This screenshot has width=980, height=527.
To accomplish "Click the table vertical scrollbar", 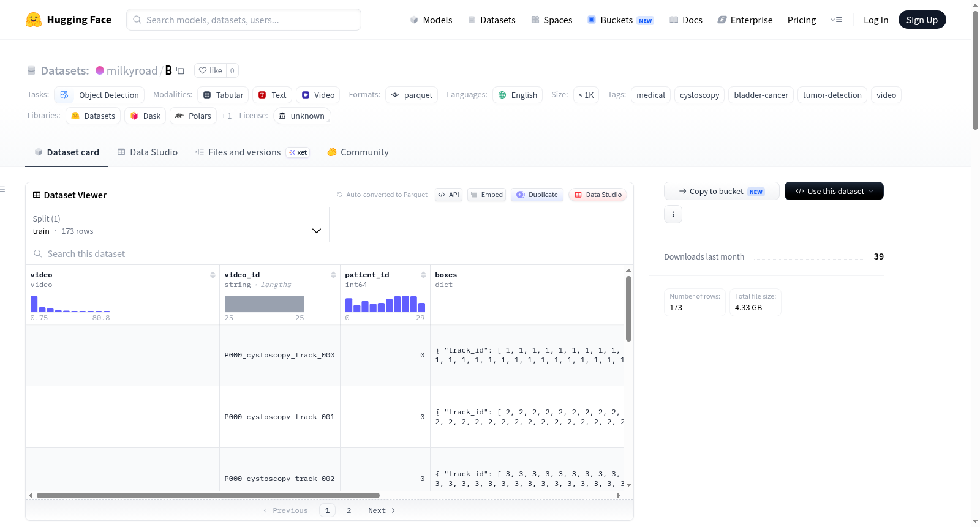I will (628, 308).
